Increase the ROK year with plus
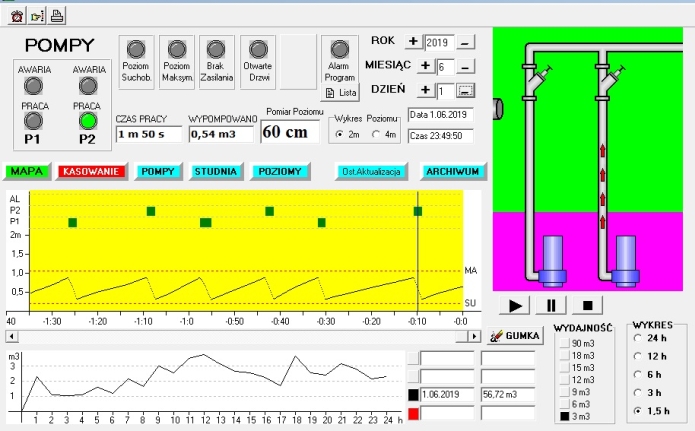The width and height of the screenshot is (695, 431). coord(413,42)
